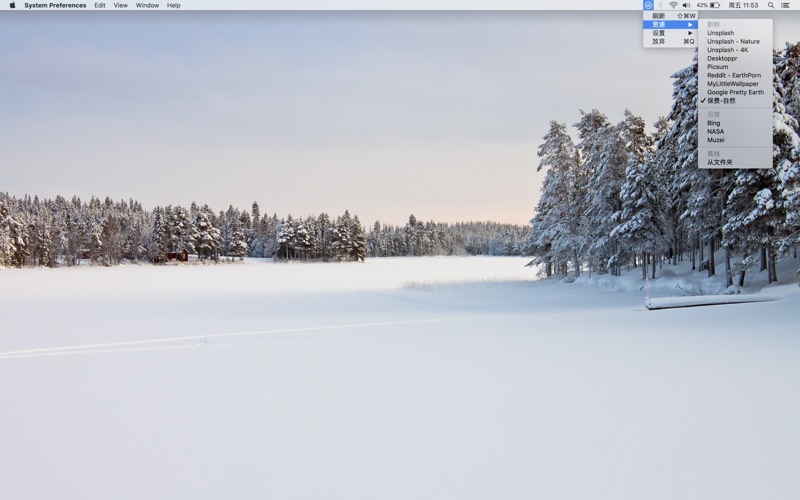Expand the highlighted sources submenu arrow
800x500 pixels.
tap(690, 24)
